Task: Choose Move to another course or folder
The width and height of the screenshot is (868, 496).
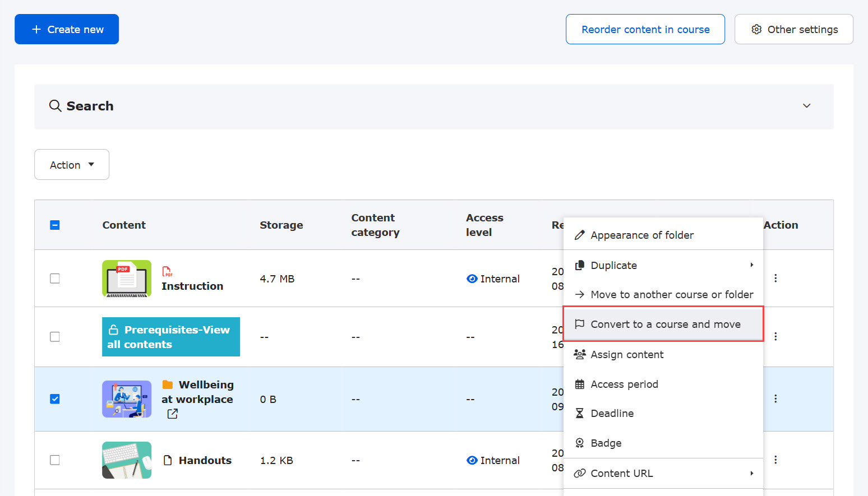Action: [671, 294]
